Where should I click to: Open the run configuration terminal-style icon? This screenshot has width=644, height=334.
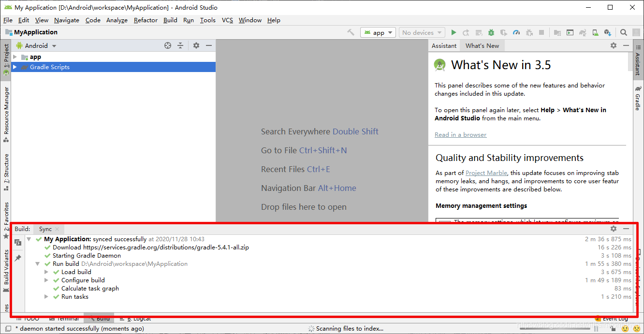(x=570, y=32)
